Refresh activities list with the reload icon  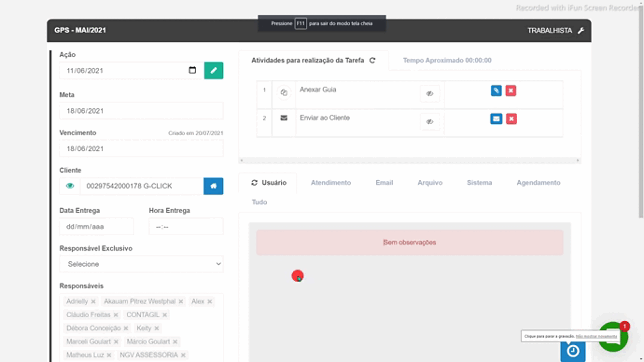pos(372,60)
